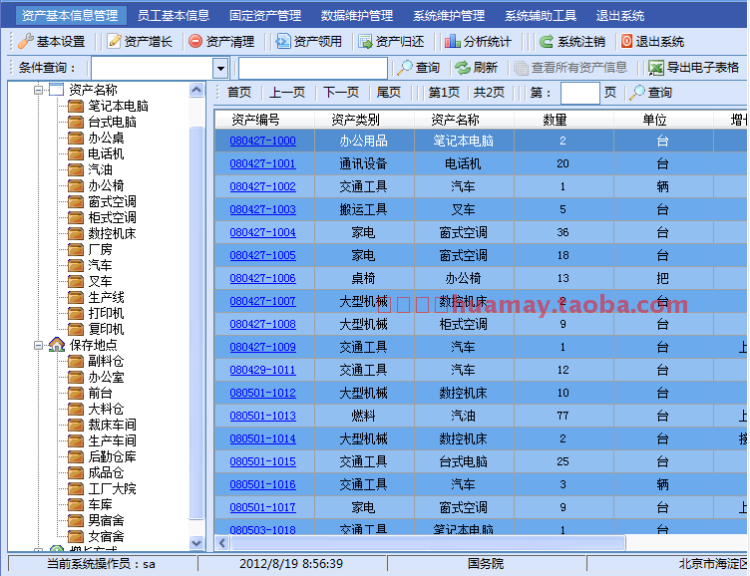Open asset link 080501-1017
Screen dimensions: 750x576
(x=263, y=507)
